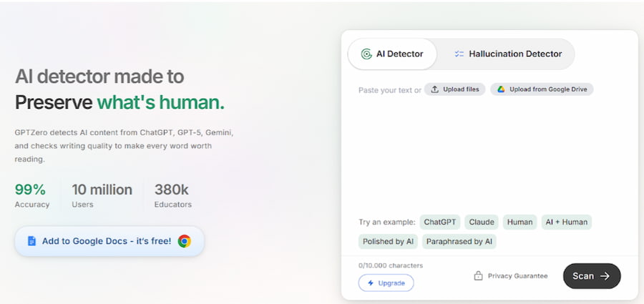Click the 0/10.000 characters counter
Image resolution: width=644 pixels, height=304 pixels.
click(391, 265)
